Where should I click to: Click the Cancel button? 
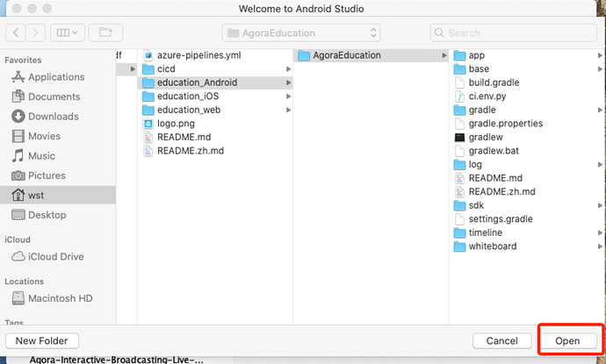pyautogui.click(x=502, y=340)
